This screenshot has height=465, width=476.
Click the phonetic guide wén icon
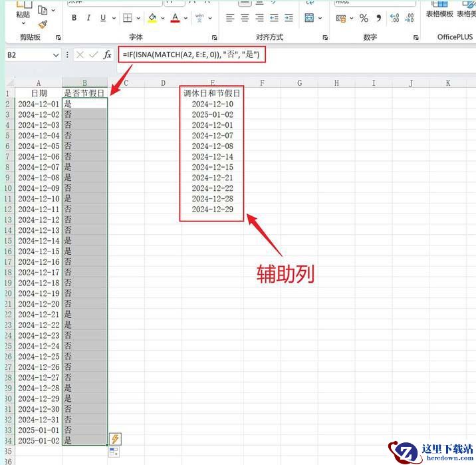tap(199, 18)
